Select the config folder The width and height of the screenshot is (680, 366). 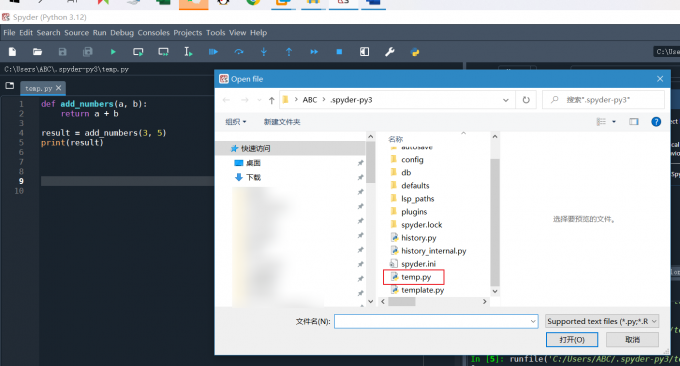click(412, 160)
